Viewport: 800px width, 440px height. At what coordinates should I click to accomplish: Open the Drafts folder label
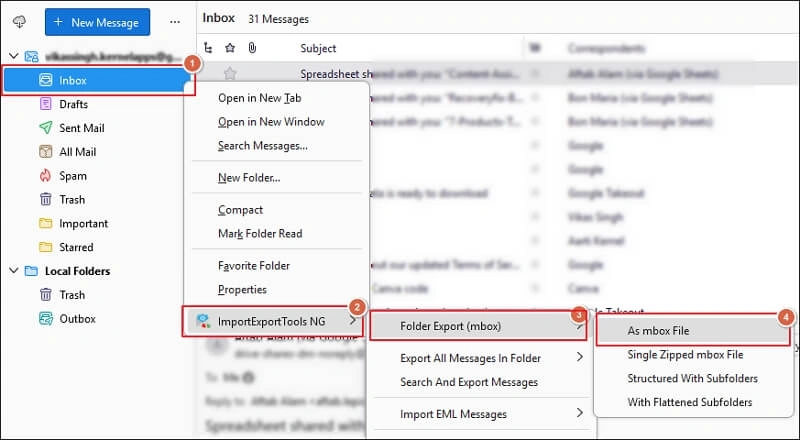(x=73, y=104)
